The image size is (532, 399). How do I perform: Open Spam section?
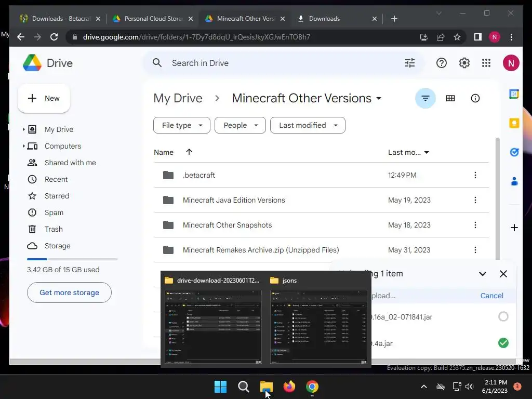point(54,212)
